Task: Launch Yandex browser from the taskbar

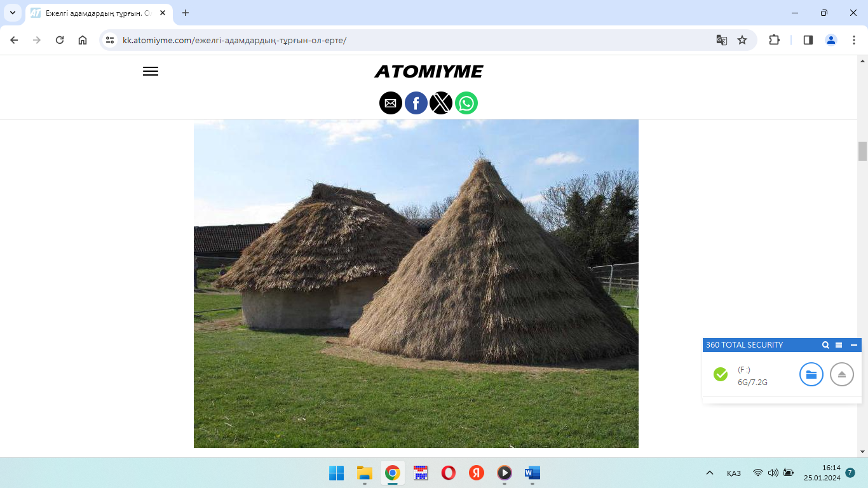Action: pyautogui.click(x=477, y=473)
